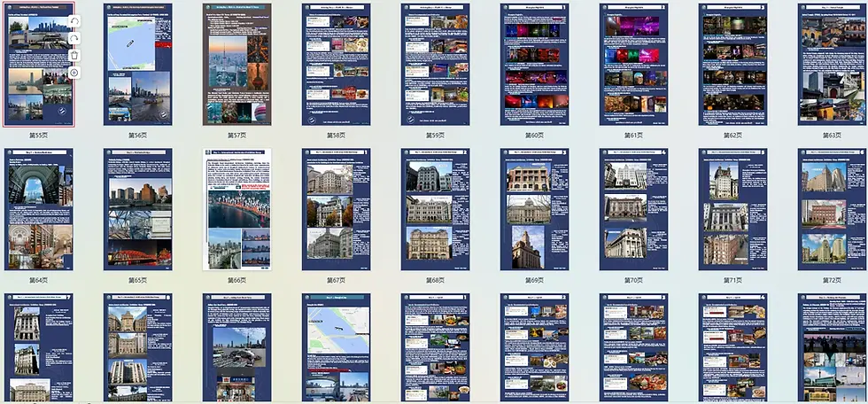Click the '第64页' page label
Screen dimensions: 868x404
(39, 280)
